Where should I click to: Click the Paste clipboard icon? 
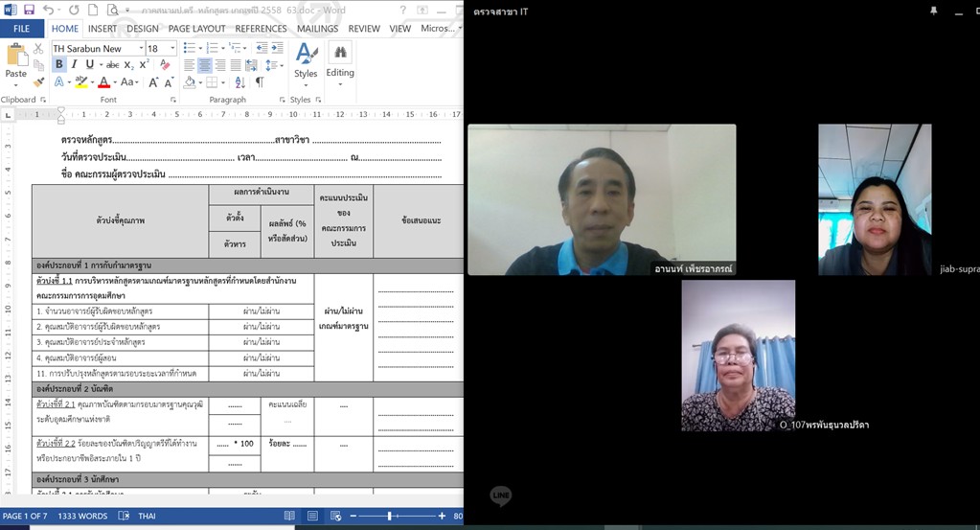[x=16, y=55]
